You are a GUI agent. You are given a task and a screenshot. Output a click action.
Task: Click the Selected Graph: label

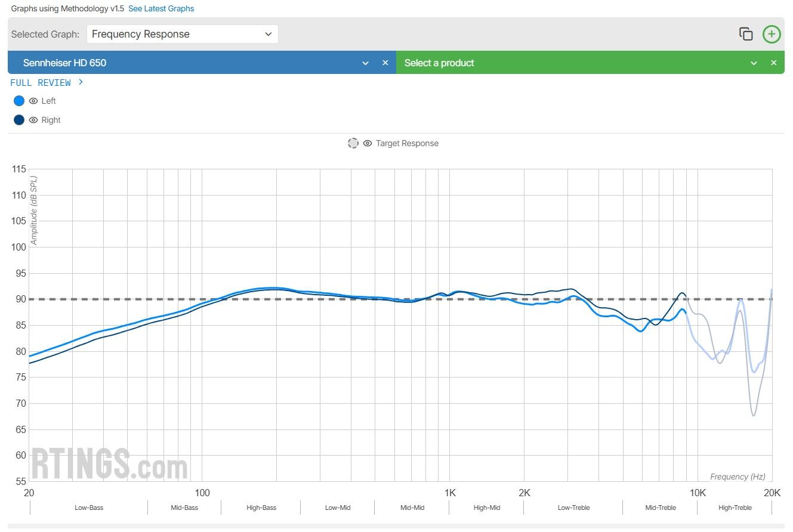pos(45,34)
